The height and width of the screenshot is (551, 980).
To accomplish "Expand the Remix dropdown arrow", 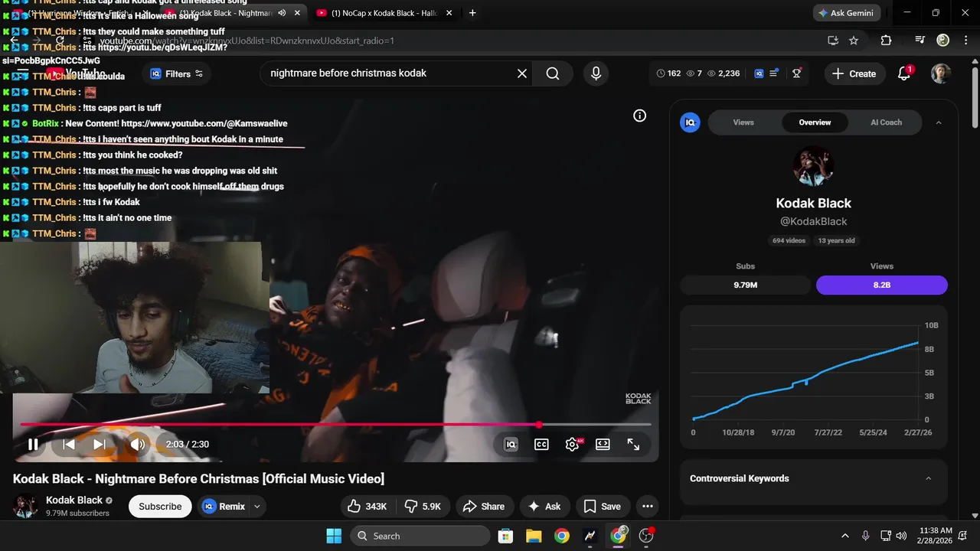I will coord(257,506).
